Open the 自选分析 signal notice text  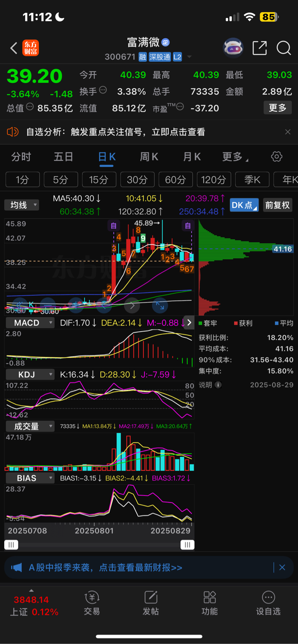pyautogui.click(x=116, y=132)
